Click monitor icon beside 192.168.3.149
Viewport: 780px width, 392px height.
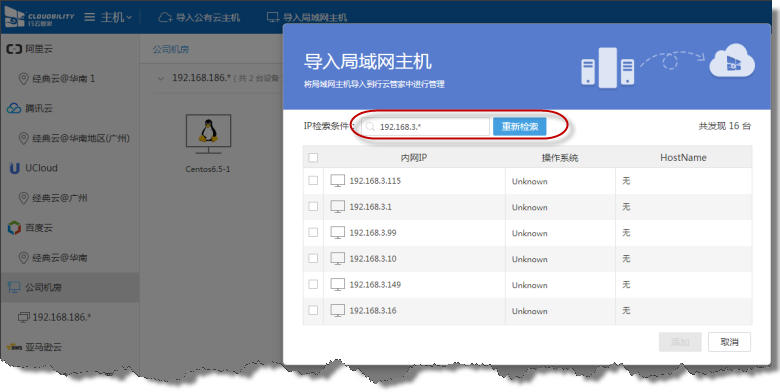pyautogui.click(x=338, y=284)
